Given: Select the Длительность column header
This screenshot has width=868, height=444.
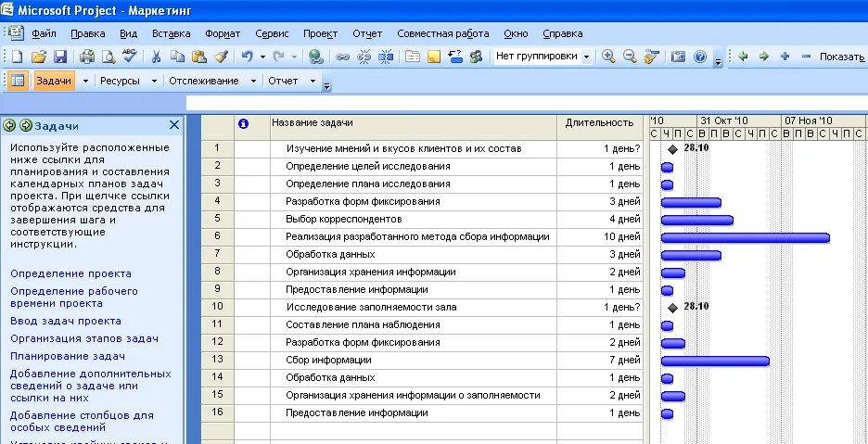Looking at the screenshot, I should coord(599,127).
